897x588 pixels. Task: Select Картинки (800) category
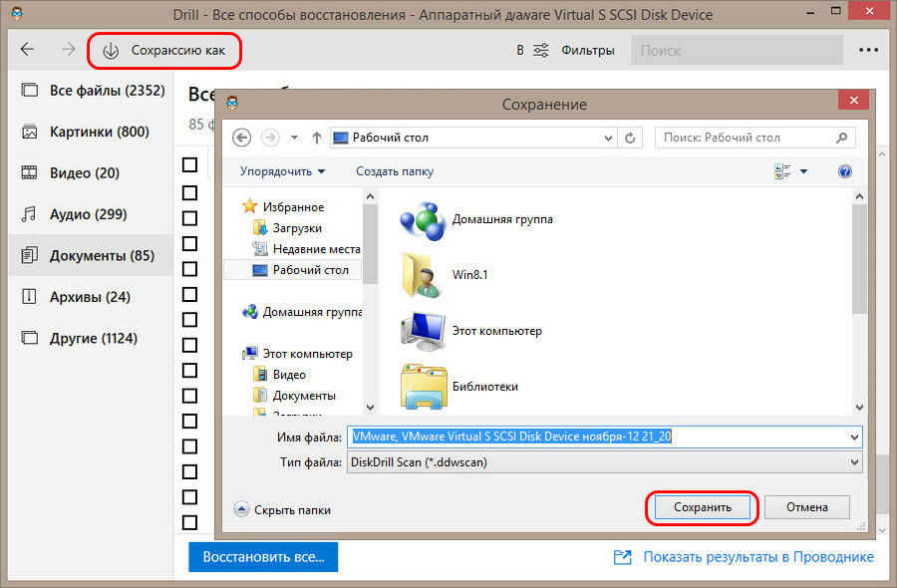tap(92, 132)
